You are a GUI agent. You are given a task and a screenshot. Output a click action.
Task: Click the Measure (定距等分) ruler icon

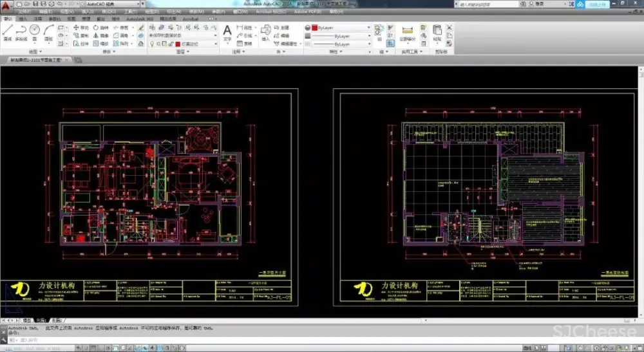click(406, 32)
